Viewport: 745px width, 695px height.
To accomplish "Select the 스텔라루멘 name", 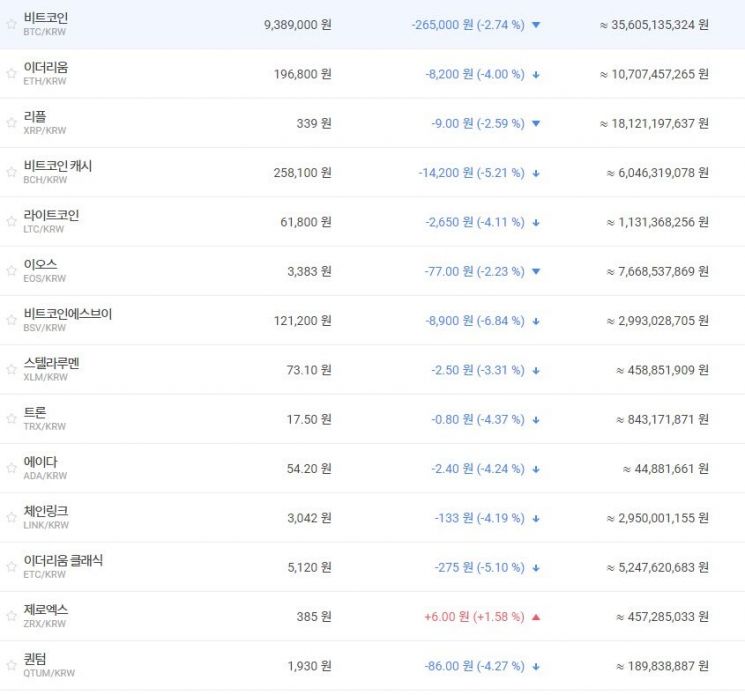I will (x=51, y=363).
